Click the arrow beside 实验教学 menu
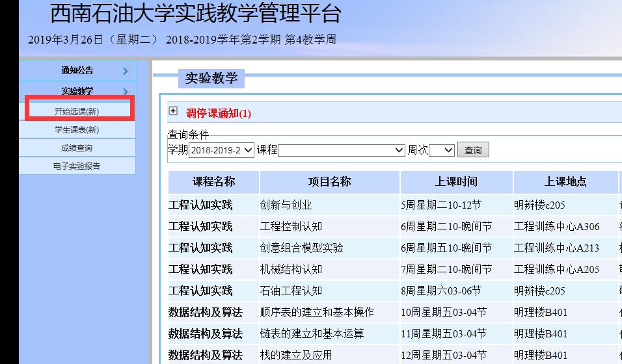 tap(126, 91)
